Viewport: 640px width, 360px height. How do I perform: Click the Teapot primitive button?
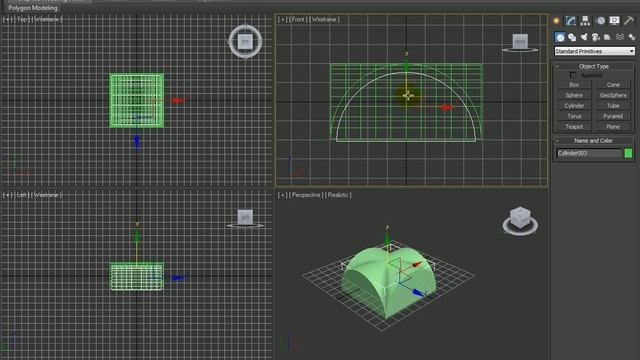pos(574,127)
